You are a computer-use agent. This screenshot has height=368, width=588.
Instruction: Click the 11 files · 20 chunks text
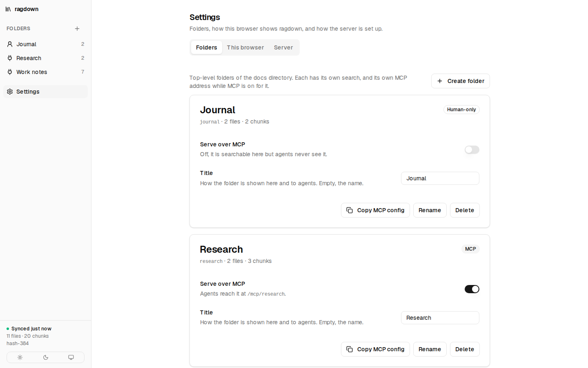click(28, 336)
